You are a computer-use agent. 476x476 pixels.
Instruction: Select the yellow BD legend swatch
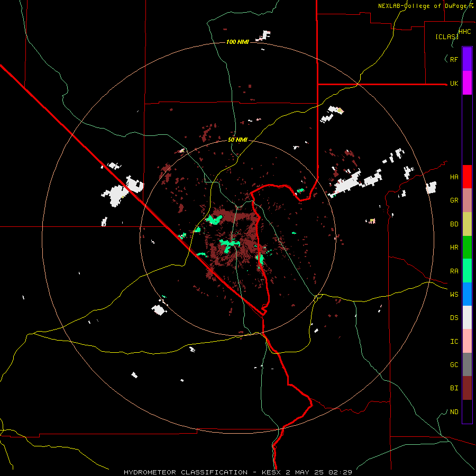tap(467, 224)
